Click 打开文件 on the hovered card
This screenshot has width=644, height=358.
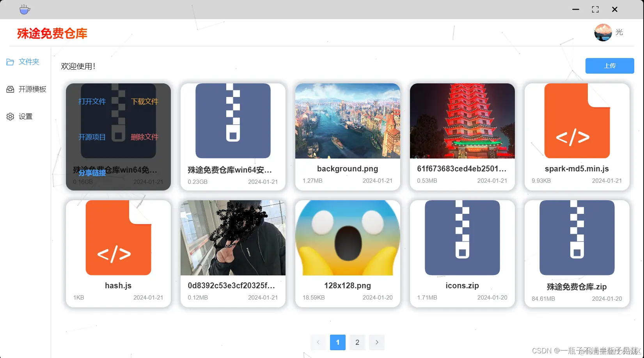92,102
